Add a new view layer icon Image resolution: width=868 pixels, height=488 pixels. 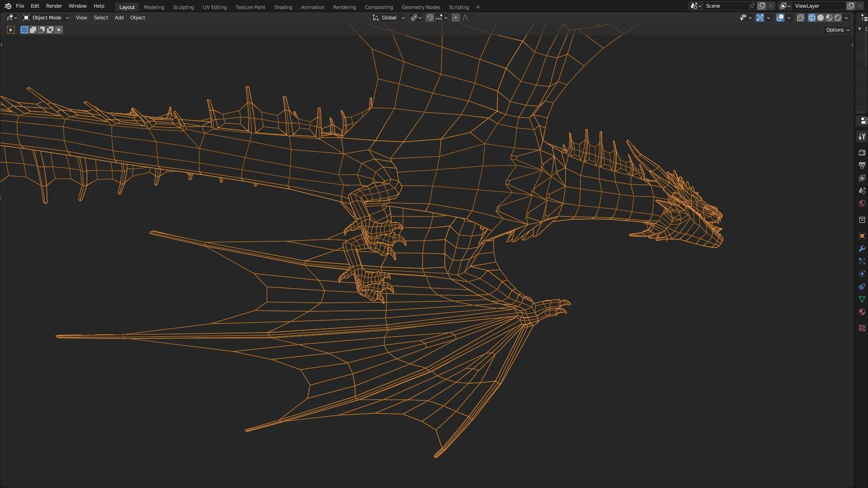click(851, 6)
